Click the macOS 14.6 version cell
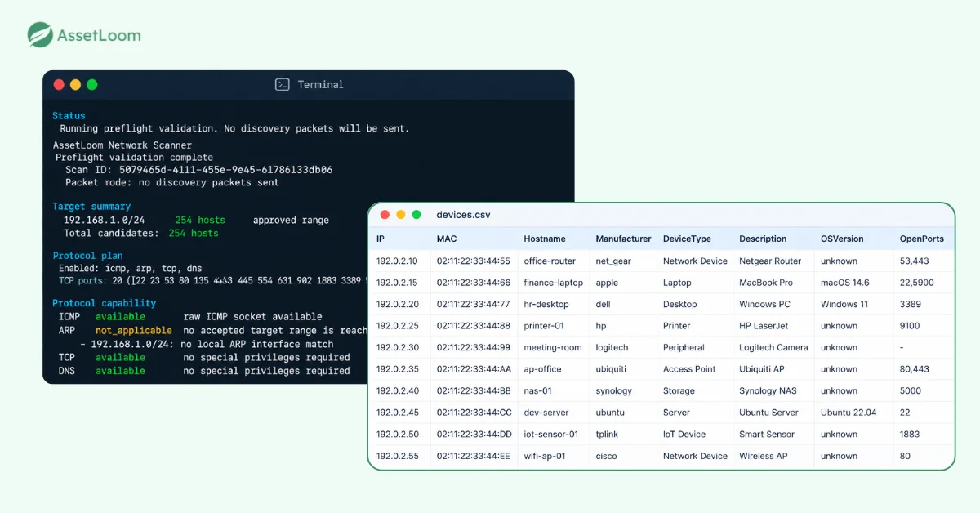980x513 pixels. point(845,283)
